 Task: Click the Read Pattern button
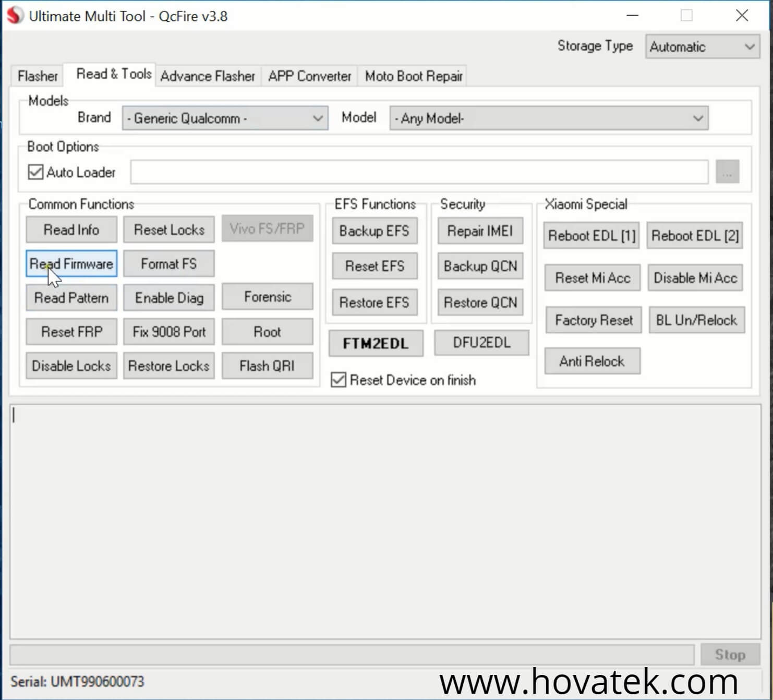click(x=71, y=298)
